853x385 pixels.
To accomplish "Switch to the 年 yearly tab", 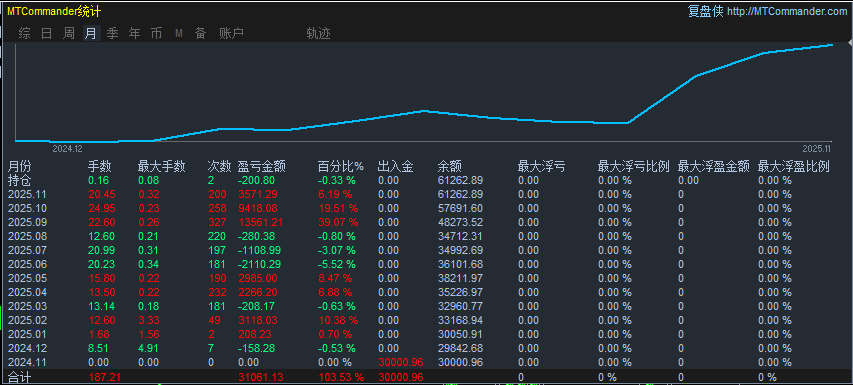I will click(x=134, y=34).
